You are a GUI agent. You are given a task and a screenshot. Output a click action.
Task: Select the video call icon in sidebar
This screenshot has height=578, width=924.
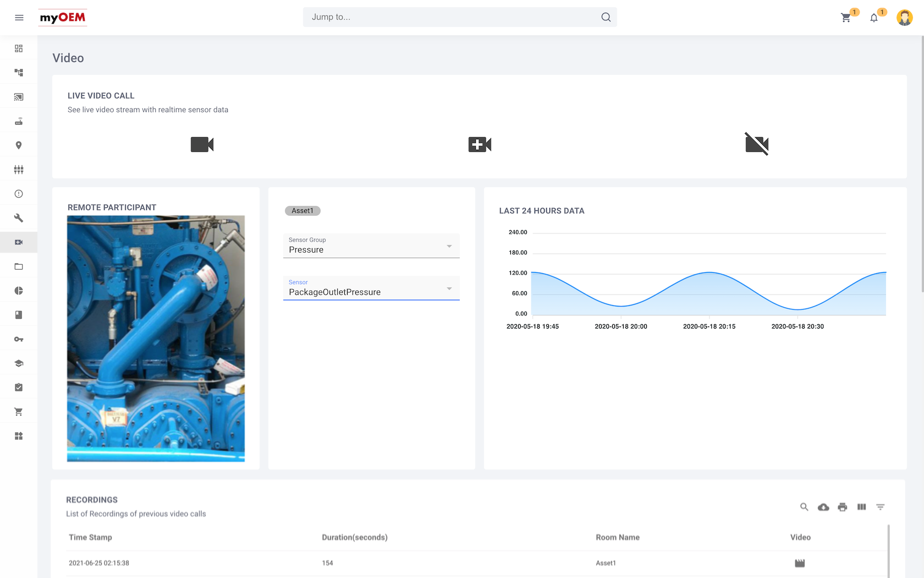click(x=19, y=242)
